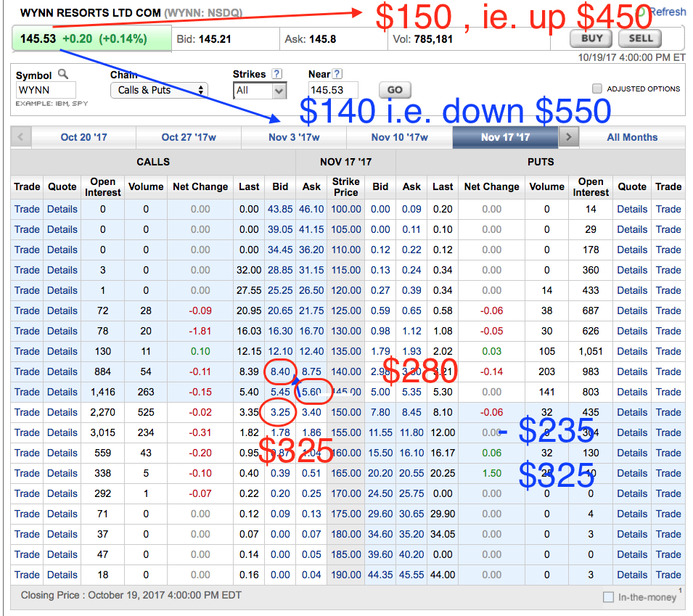Open the Near help question-mark icon
This screenshot has width=693, height=616.
click(x=337, y=74)
